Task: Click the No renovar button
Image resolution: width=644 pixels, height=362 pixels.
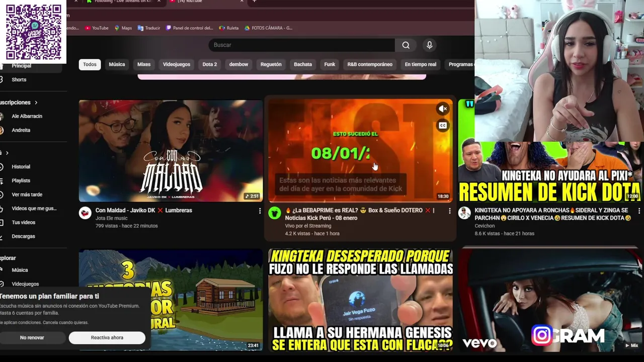Action: coord(32,338)
